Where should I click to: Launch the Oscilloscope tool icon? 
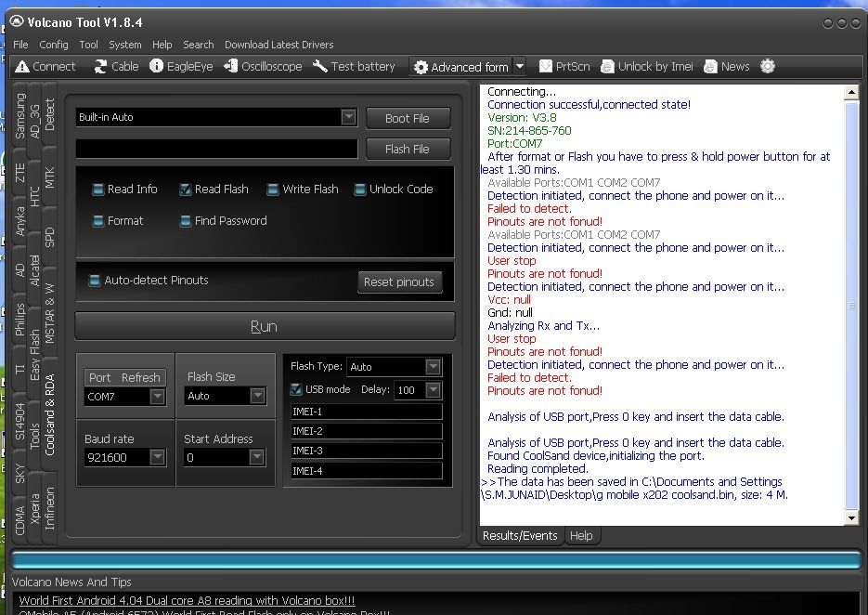pyautogui.click(x=231, y=66)
